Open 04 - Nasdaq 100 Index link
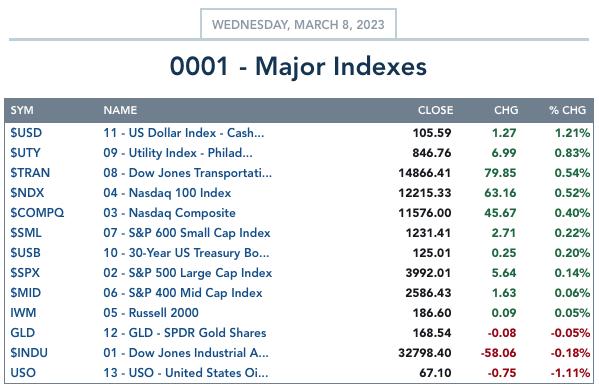 pyautogui.click(x=167, y=193)
